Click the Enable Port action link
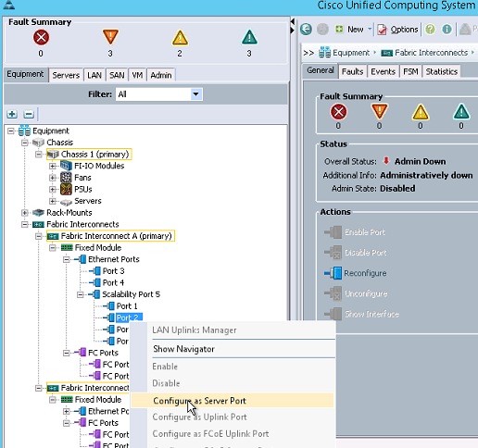Screen dimensions: 478x448 [365, 232]
